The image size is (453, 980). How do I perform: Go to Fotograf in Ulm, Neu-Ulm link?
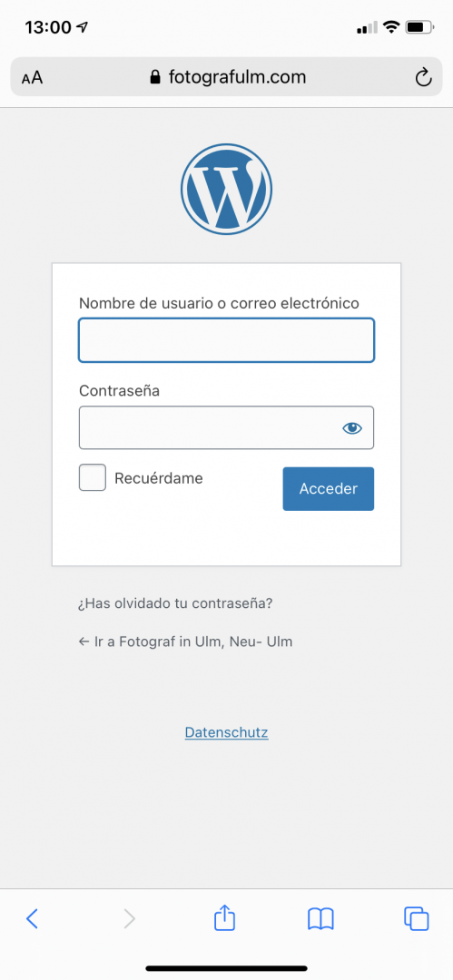click(185, 642)
